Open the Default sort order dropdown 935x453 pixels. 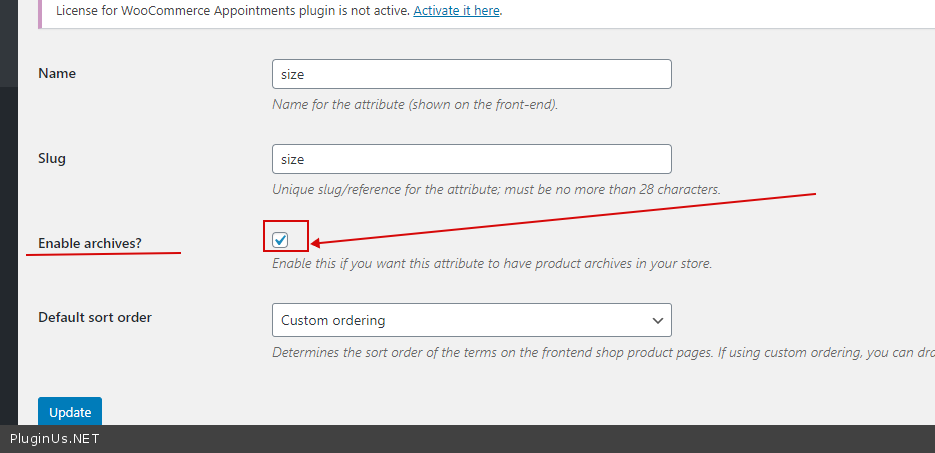coord(471,320)
